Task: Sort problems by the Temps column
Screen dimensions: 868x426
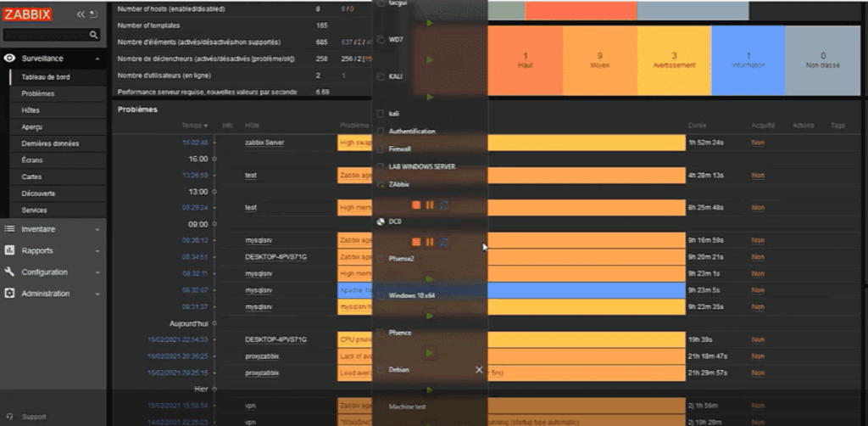Action: click(194, 126)
